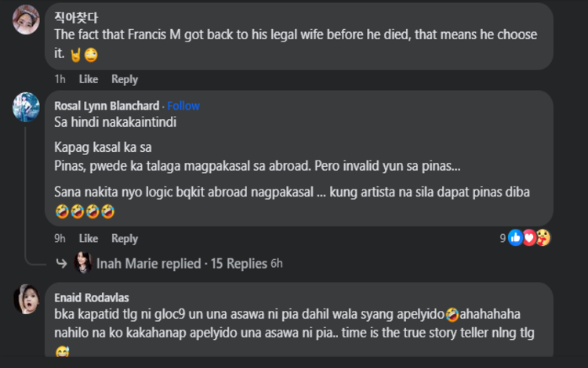Click the 1h timestamp on first comment
The height and width of the screenshot is (368, 588).
[60, 79]
